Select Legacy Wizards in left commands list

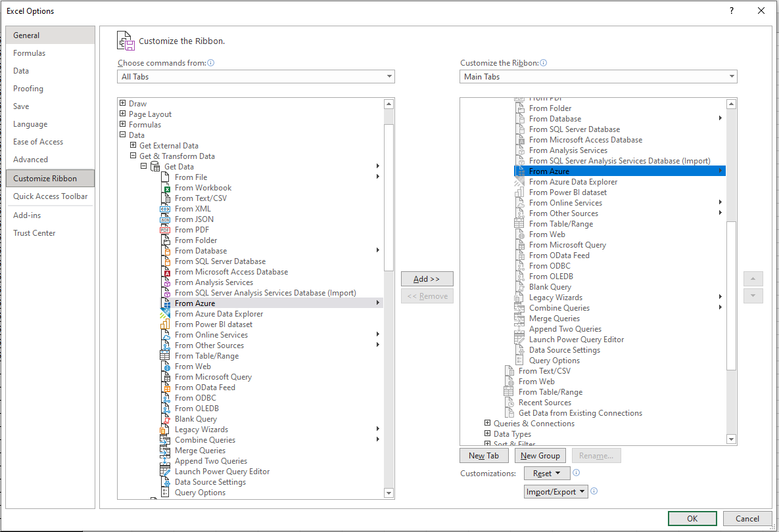pyautogui.click(x=271, y=430)
